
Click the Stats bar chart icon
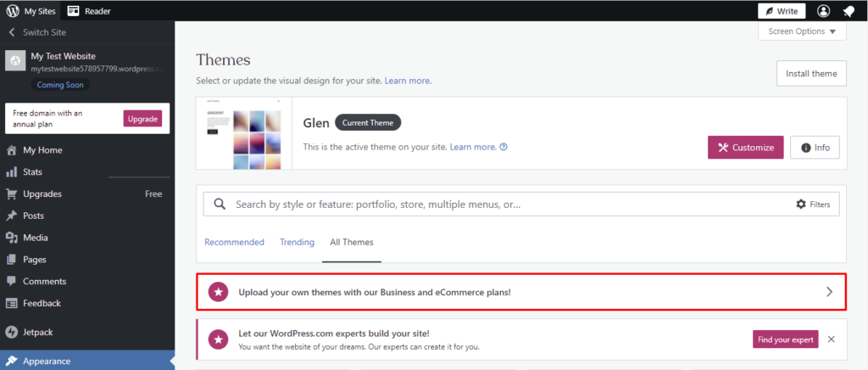(12, 172)
